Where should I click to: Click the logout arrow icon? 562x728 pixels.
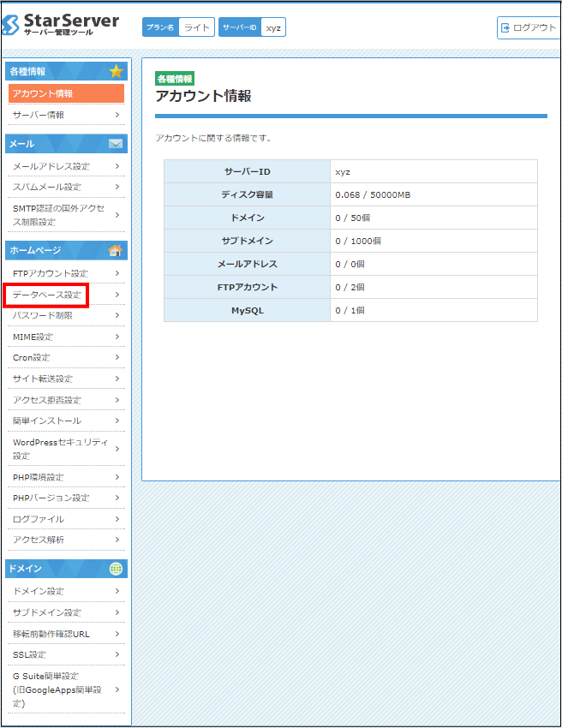(505, 28)
